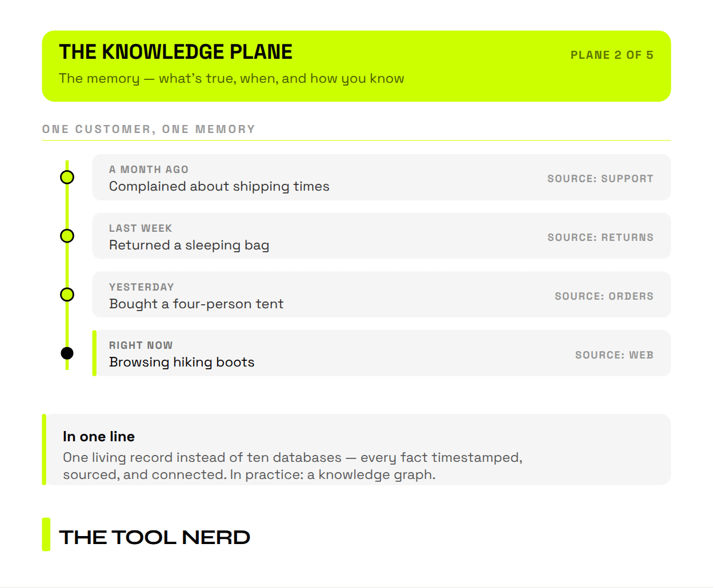Image resolution: width=713 pixels, height=588 pixels.
Task: Select the 'Returned a sleeping bag' card
Action: point(382,236)
